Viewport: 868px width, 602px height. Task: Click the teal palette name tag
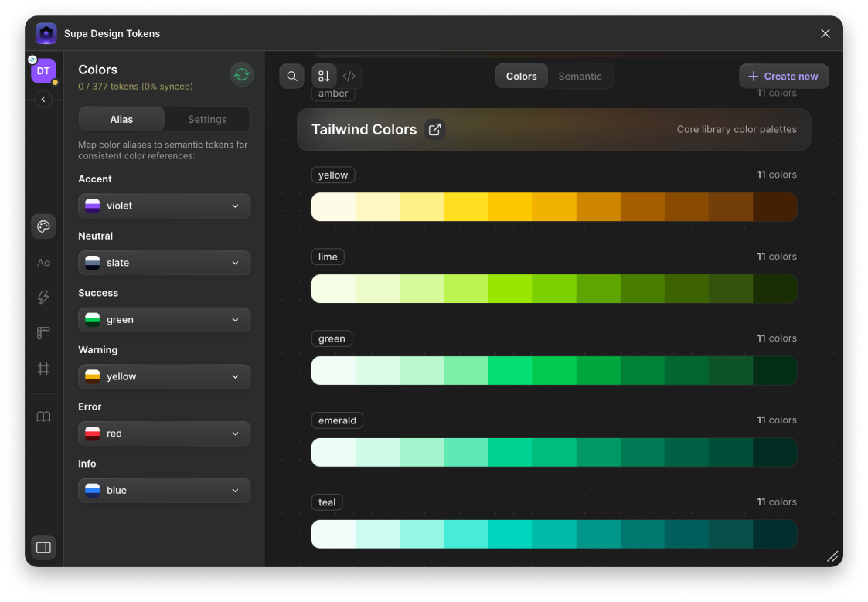tap(327, 502)
